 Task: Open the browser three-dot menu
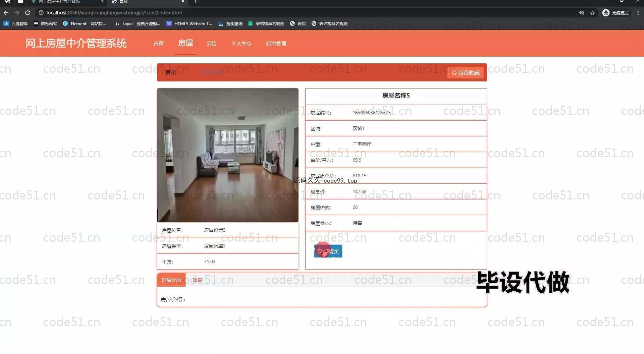pos(638,13)
